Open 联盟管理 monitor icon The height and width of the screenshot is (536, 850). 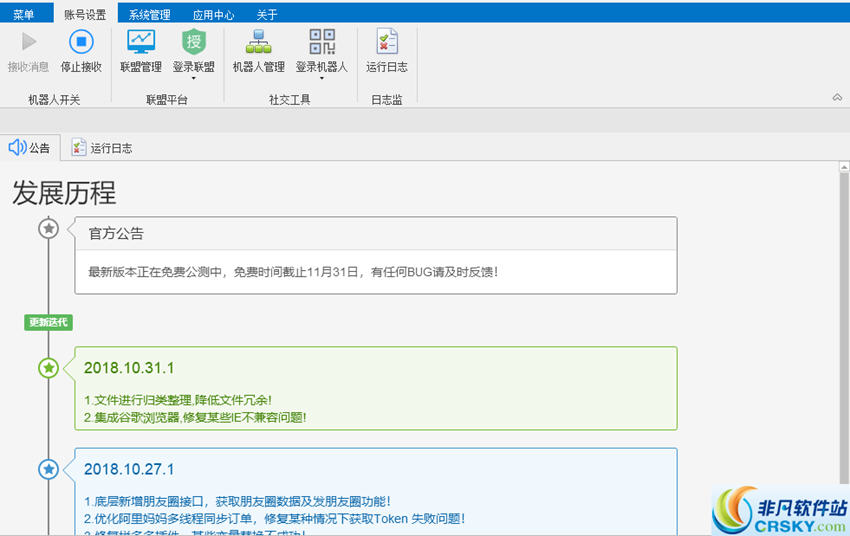click(141, 41)
